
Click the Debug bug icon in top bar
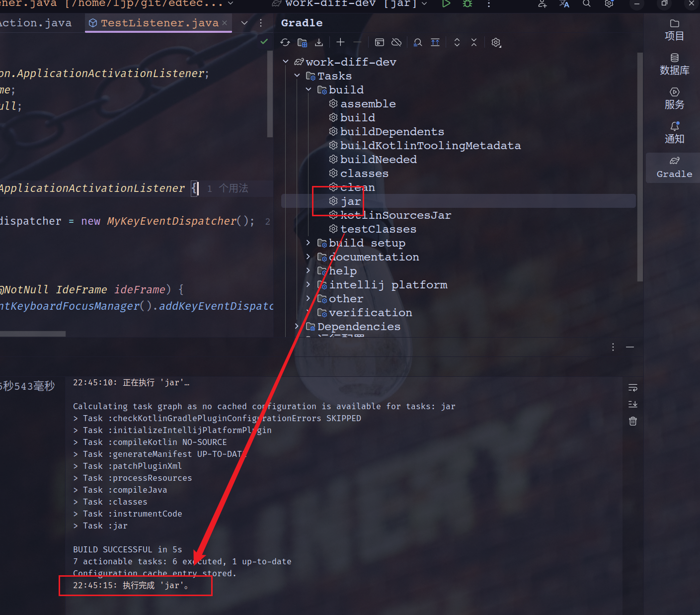[x=467, y=4]
